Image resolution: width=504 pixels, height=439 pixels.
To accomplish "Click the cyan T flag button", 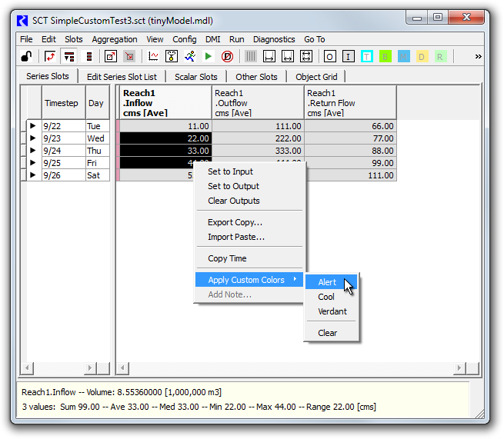I will [x=367, y=57].
